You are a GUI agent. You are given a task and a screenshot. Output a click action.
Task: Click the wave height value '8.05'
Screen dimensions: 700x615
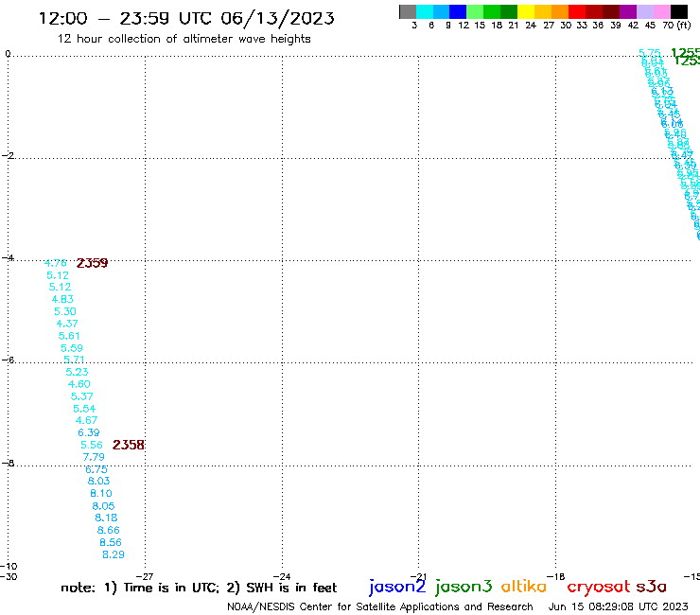103,506
